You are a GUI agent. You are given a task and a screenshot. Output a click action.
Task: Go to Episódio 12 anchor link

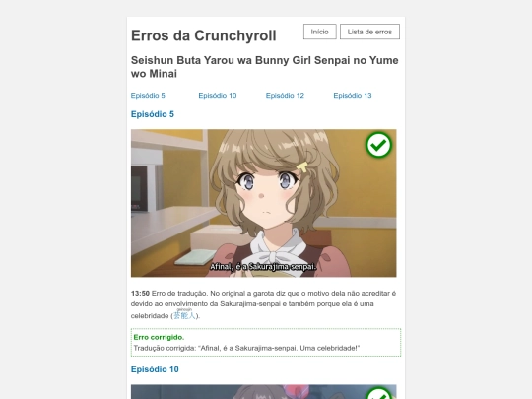(x=285, y=95)
